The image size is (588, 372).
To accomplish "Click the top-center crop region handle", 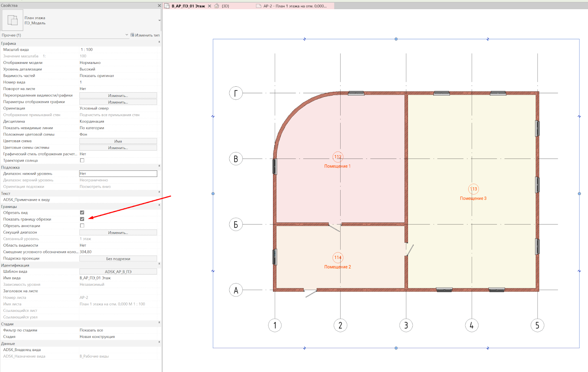I will click(396, 39).
